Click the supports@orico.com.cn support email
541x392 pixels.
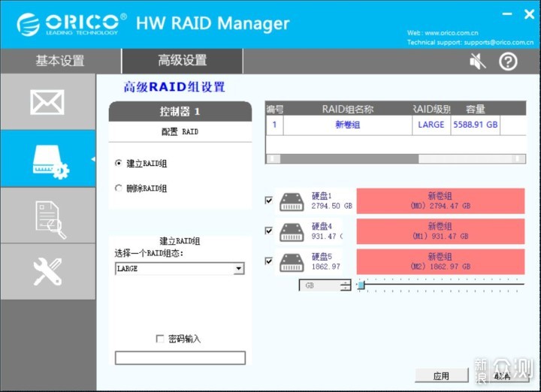[499, 42]
